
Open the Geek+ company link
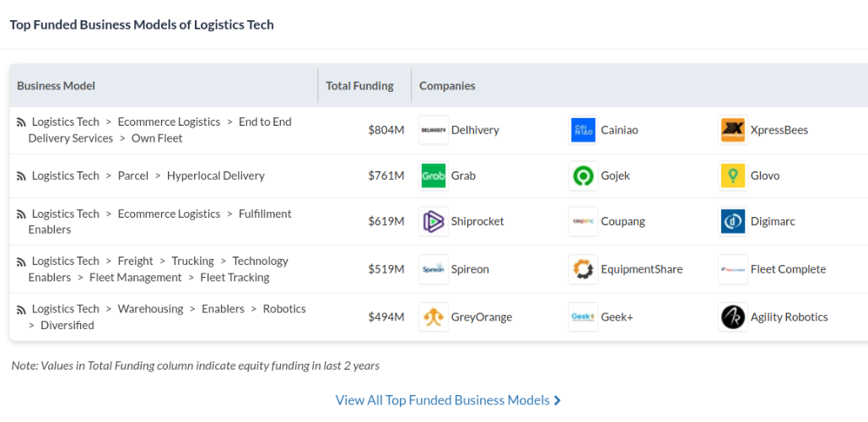[x=618, y=317]
